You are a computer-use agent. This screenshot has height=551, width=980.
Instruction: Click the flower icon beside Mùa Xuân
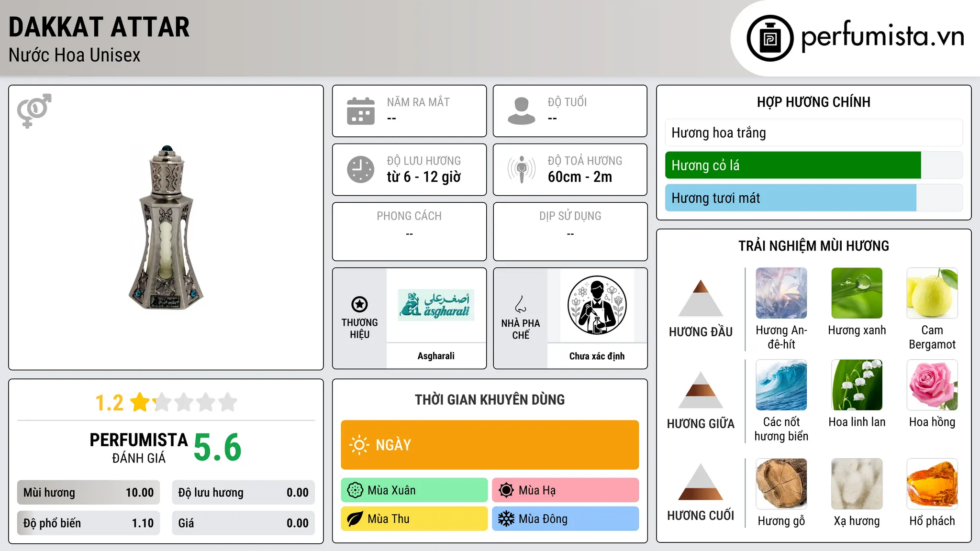355,490
